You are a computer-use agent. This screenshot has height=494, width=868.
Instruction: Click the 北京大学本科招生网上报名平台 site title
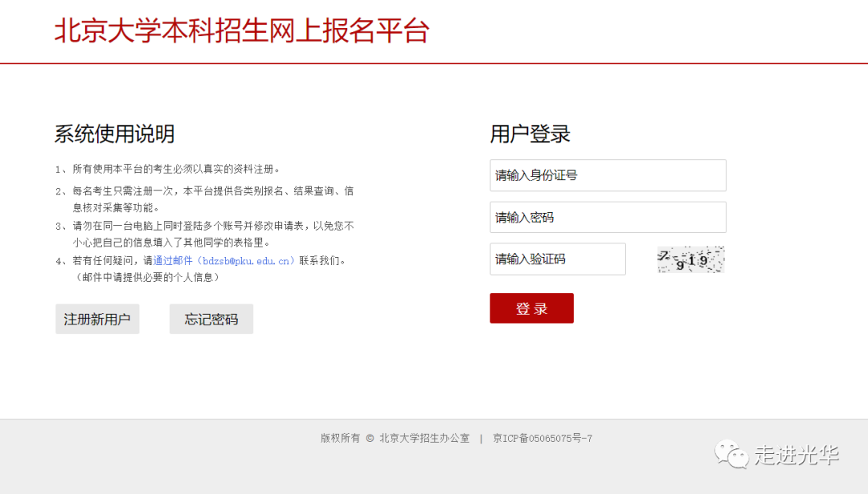(242, 31)
